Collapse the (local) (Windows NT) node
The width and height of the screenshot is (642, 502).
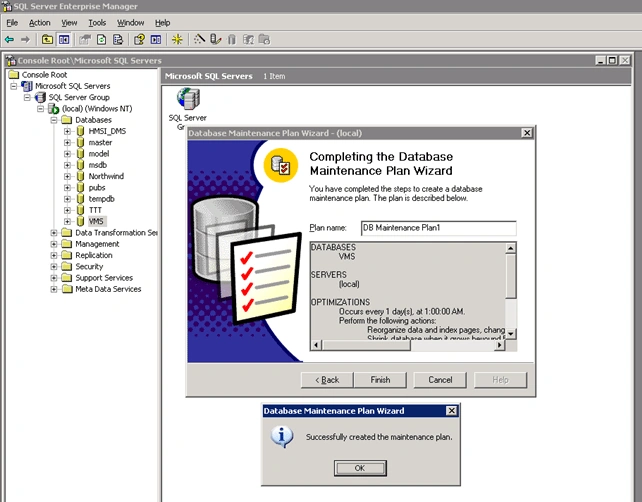(x=40, y=109)
